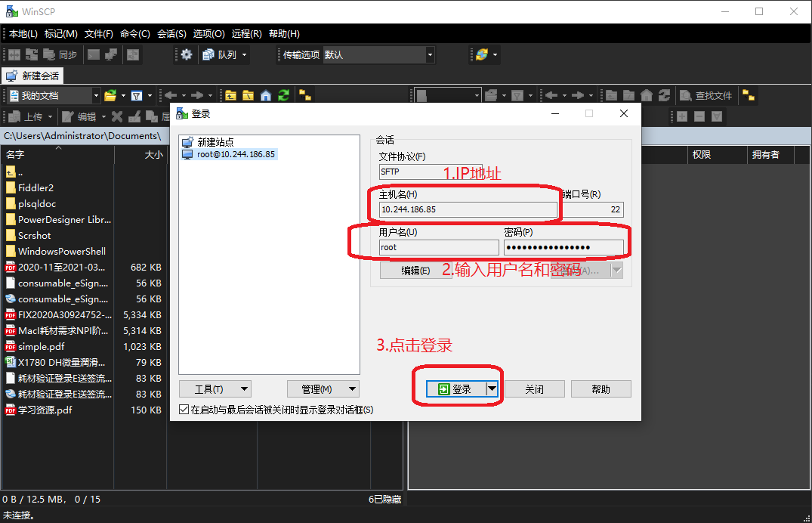
Task: Click the port number field showing 22
Action: 593,209
